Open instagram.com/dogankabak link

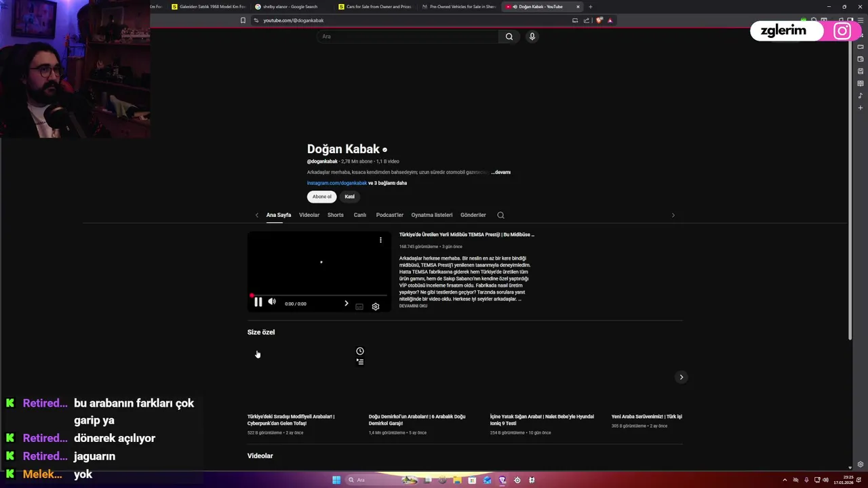click(x=337, y=183)
